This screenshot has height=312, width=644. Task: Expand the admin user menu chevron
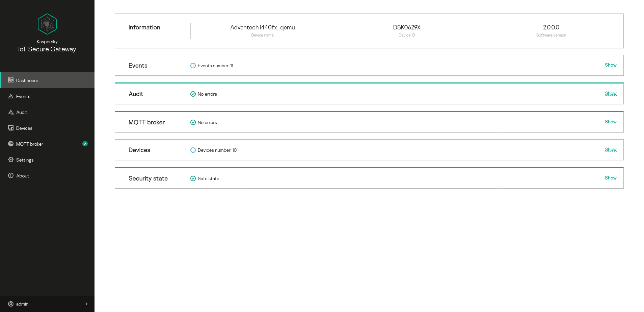coord(86,304)
